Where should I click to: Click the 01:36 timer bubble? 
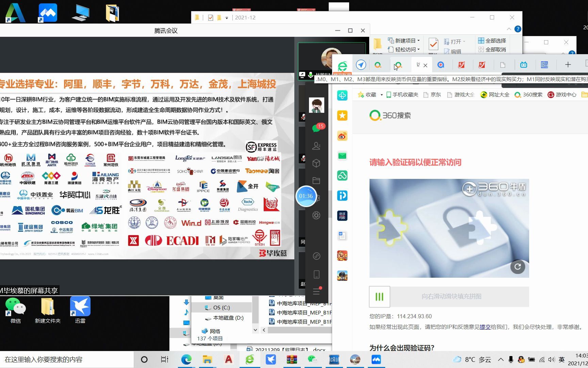tap(306, 196)
